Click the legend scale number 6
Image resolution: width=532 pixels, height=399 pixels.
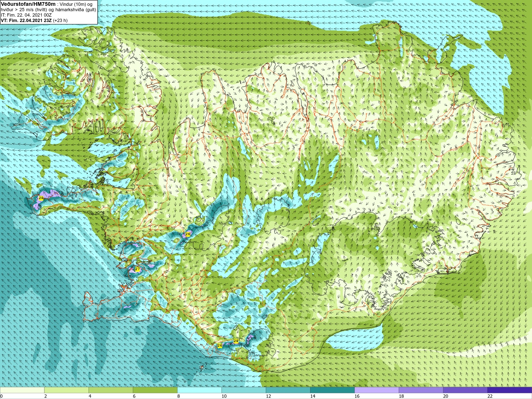(x=134, y=396)
